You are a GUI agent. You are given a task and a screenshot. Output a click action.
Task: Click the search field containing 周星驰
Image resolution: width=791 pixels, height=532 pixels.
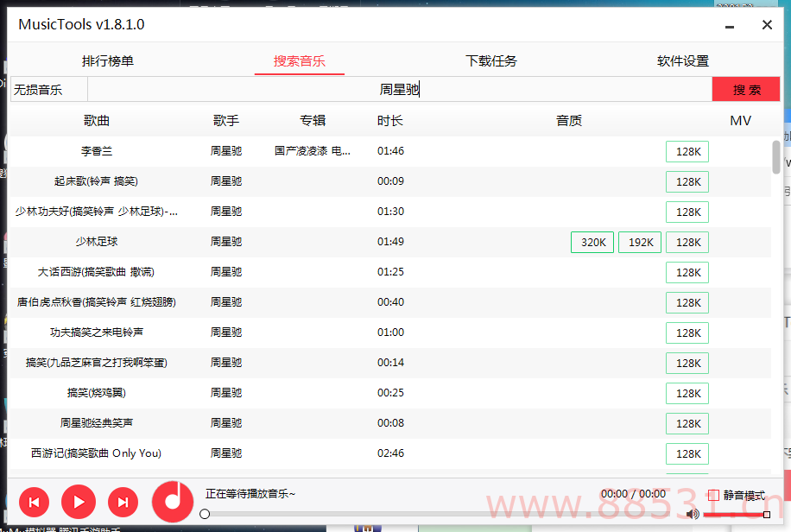pyautogui.click(x=399, y=90)
